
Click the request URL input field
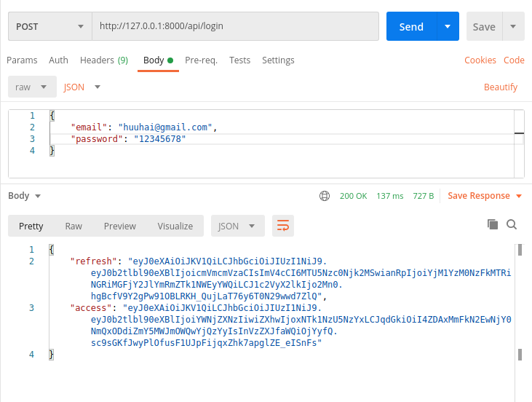click(x=235, y=27)
